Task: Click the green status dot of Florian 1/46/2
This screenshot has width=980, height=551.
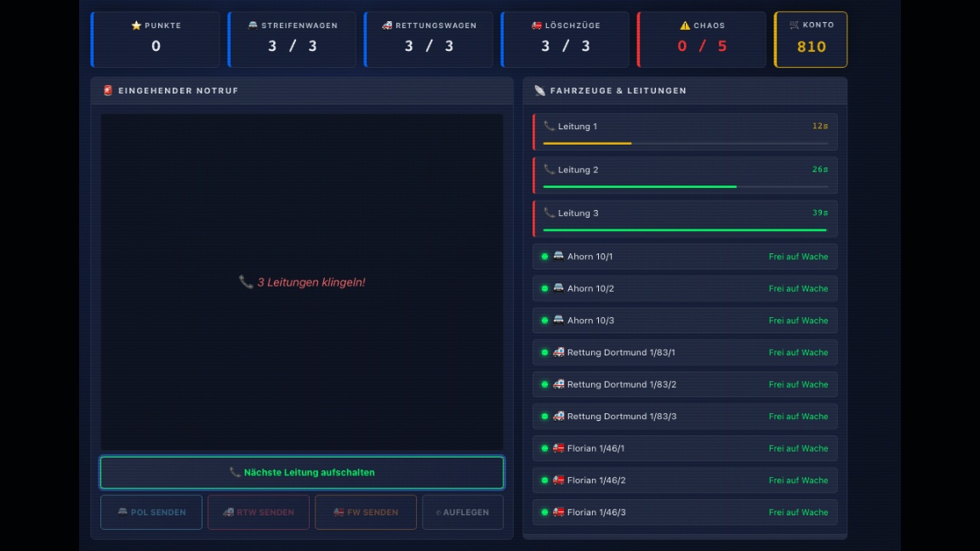Action: click(x=544, y=480)
